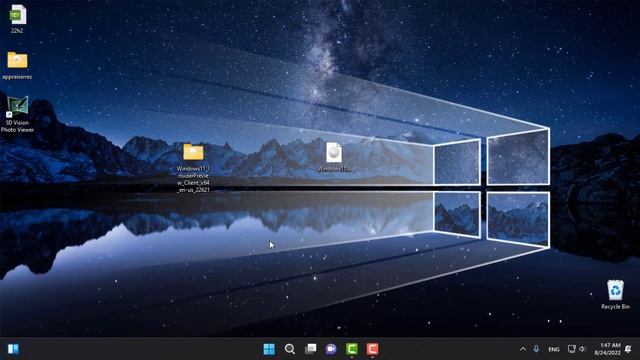Select the 22h2 file on the desktop

tap(17, 18)
